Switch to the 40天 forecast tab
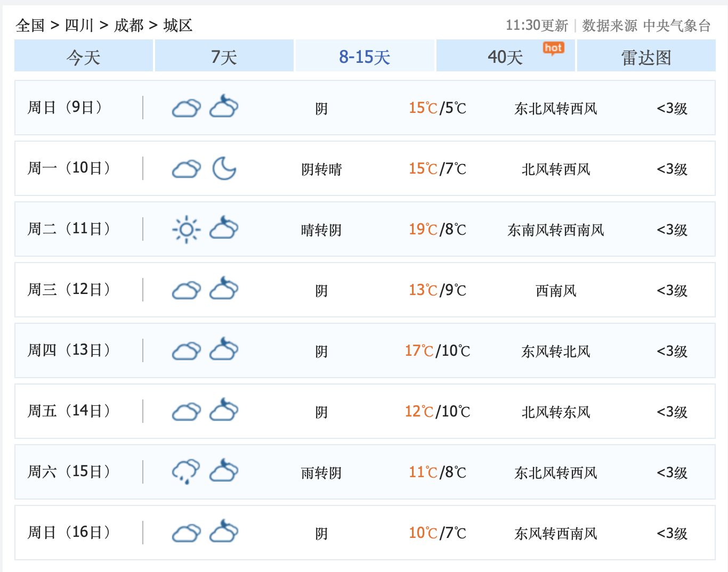The image size is (728, 572). [505, 56]
